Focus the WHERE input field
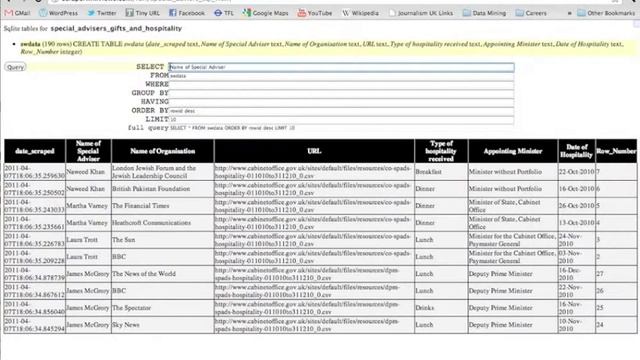This screenshot has height=360, width=640. 341,84
